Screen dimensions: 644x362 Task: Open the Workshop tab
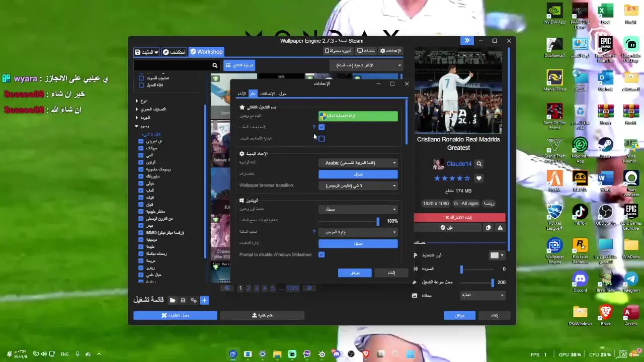(x=206, y=52)
